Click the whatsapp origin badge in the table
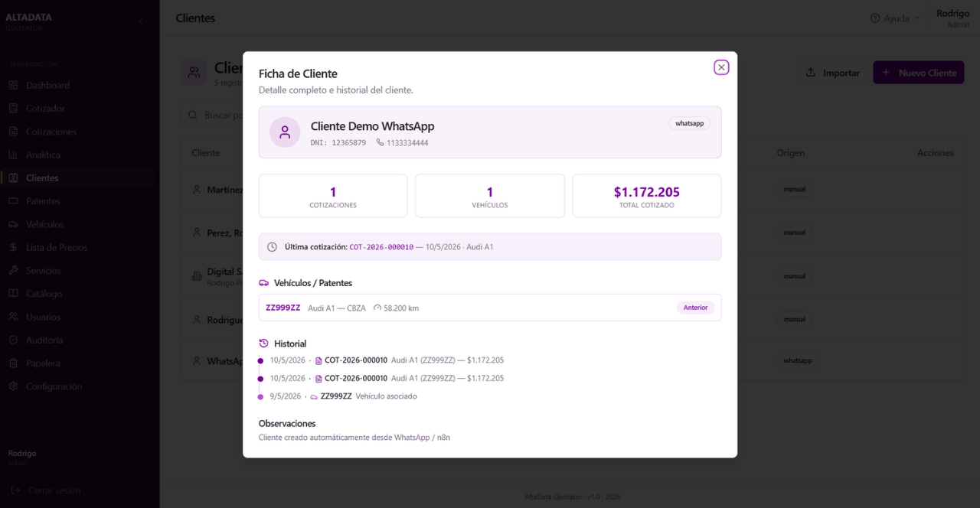Viewport: 980px width, 508px height. click(797, 360)
